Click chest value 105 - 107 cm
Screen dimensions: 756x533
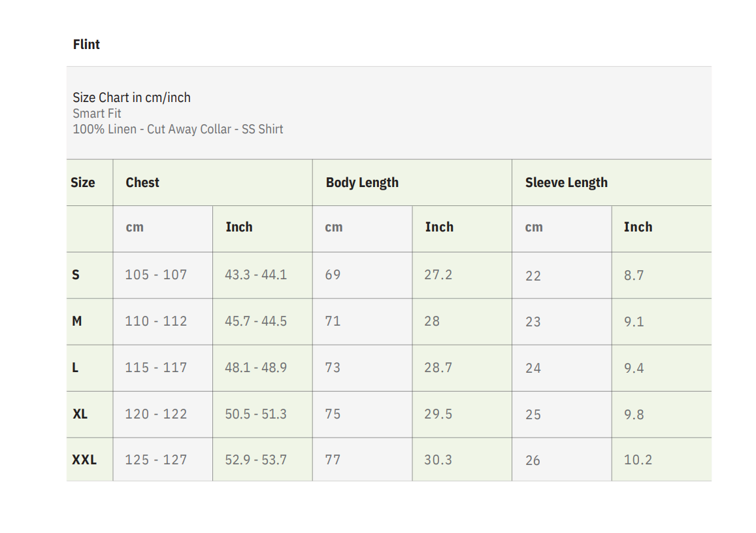(156, 275)
